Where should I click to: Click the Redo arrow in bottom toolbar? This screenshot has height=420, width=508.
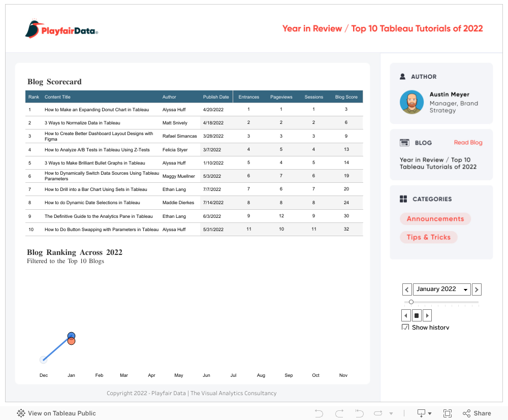pyautogui.click(x=339, y=413)
